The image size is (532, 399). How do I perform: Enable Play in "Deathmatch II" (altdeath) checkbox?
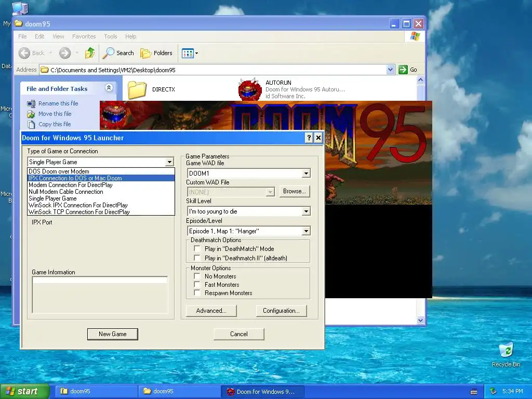(x=197, y=258)
